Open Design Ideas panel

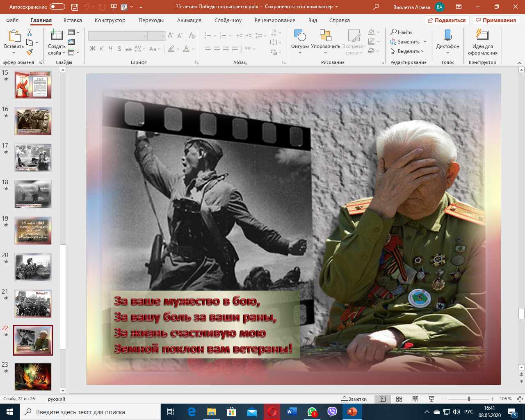(482, 41)
